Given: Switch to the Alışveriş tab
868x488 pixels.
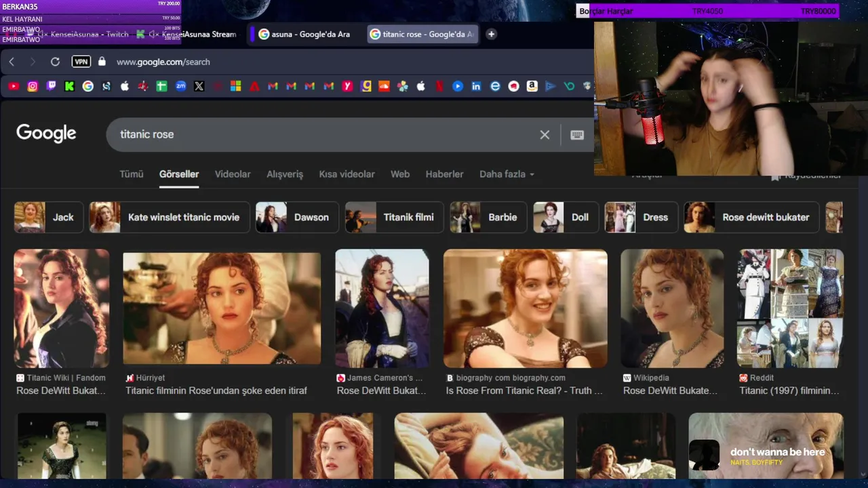Looking at the screenshot, I should click(x=285, y=174).
